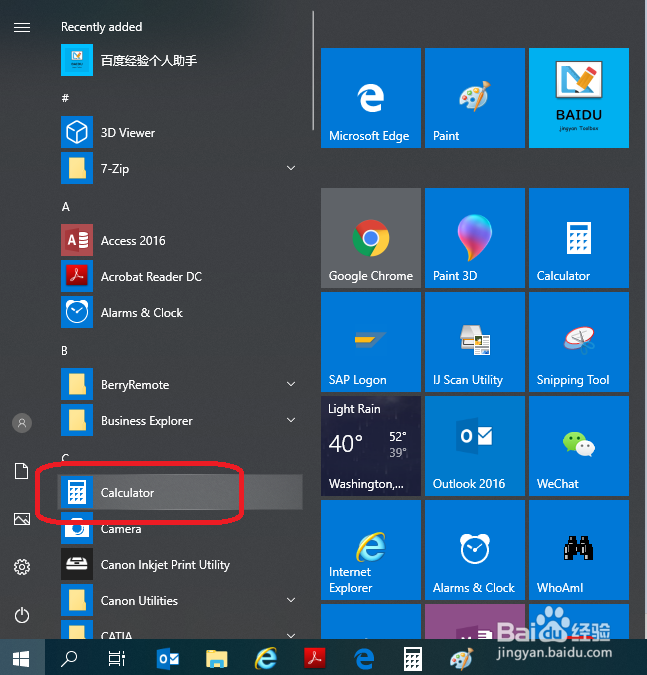Screen dimensions: 647x675
Task: Launch Paint from the pinned tiles
Action: (x=475, y=98)
